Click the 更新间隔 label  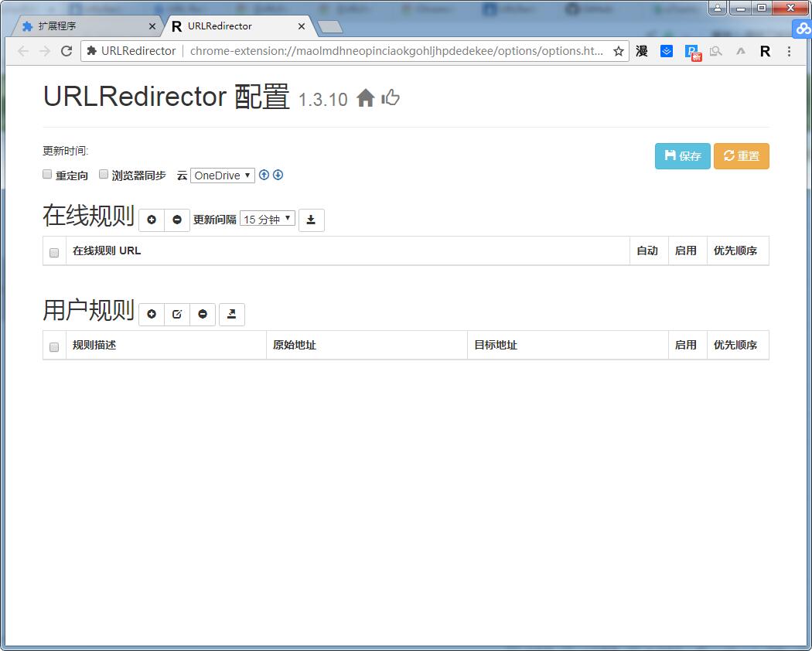pyautogui.click(x=215, y=220)
